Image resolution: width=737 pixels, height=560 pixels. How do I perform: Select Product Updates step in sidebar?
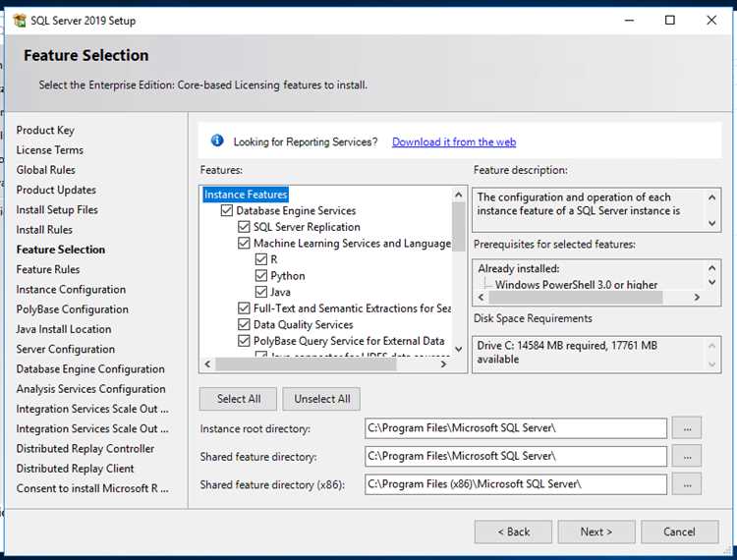pyautogui.click(x=56, y=190)
